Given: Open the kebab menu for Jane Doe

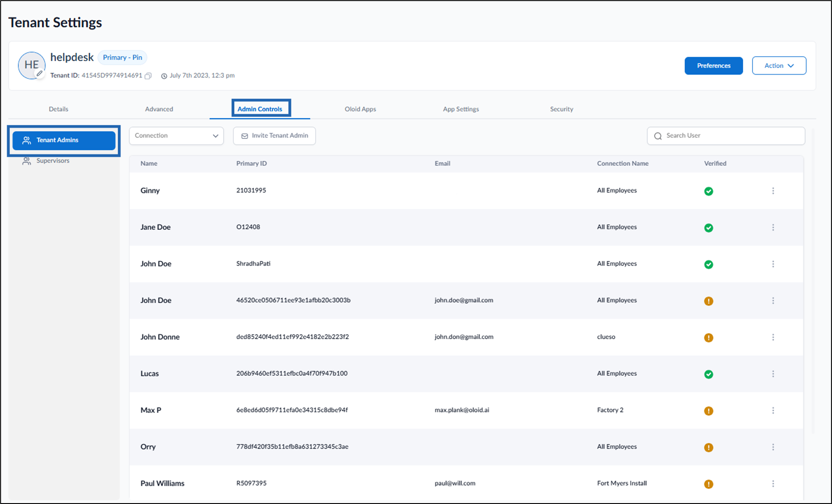Looking at the screenshot, I should click(773, 227).
